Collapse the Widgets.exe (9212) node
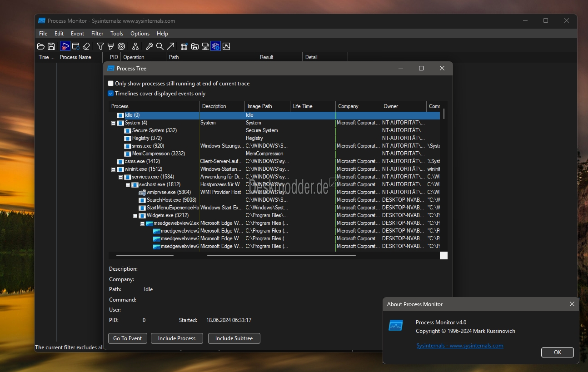 tap(135, 216)
